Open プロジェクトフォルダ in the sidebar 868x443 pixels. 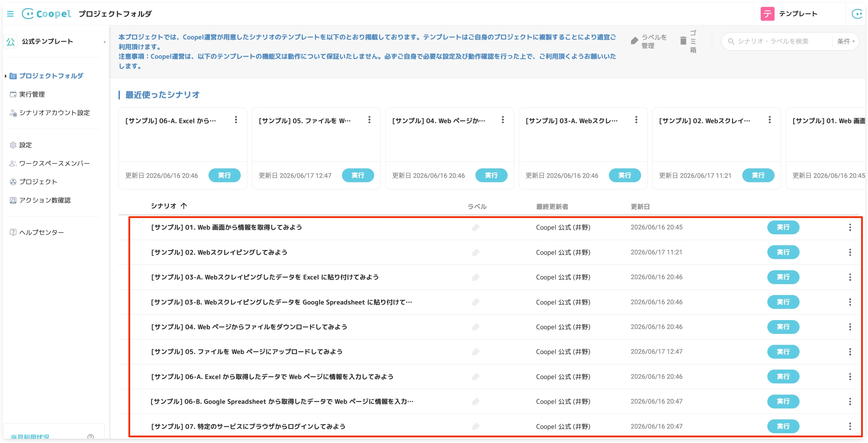51,76
